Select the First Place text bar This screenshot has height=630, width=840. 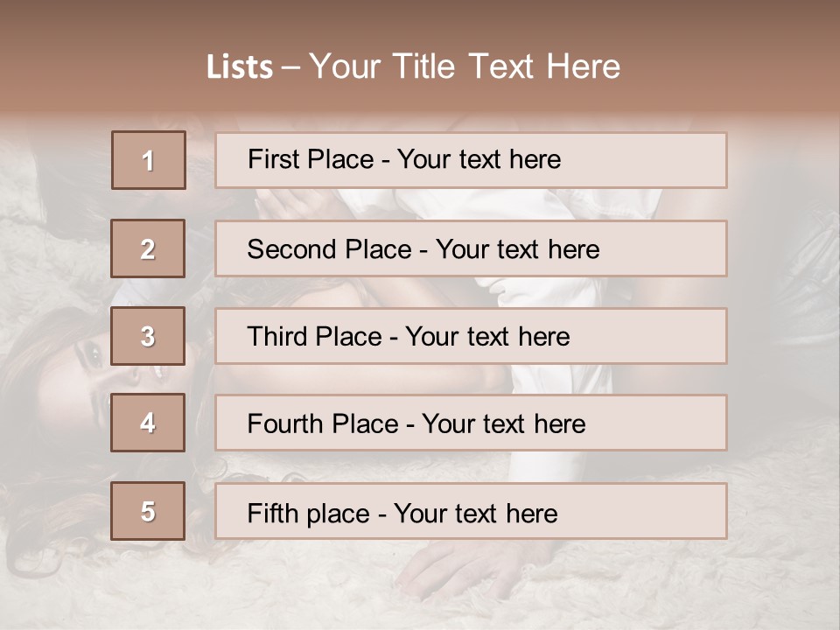tap(471, 160)
